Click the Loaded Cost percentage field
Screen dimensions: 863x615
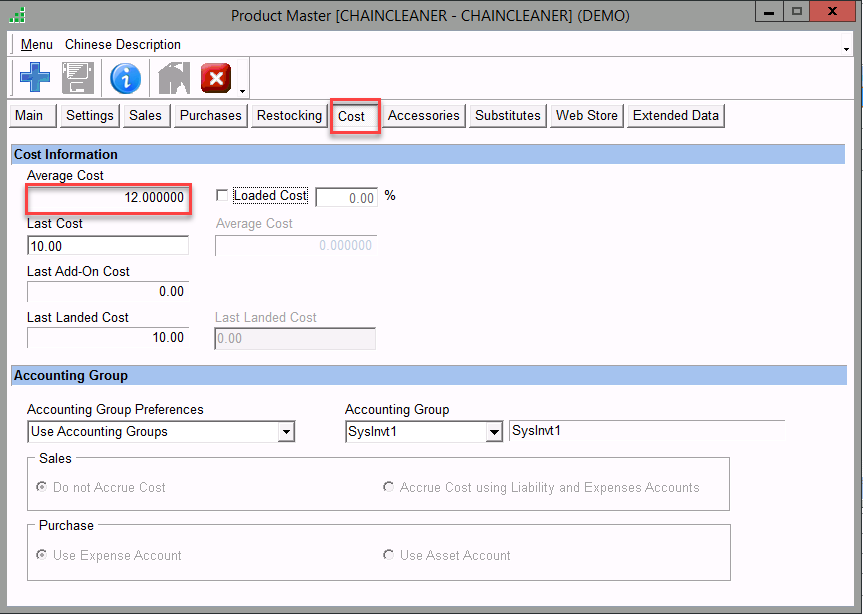tap(346, 198)
